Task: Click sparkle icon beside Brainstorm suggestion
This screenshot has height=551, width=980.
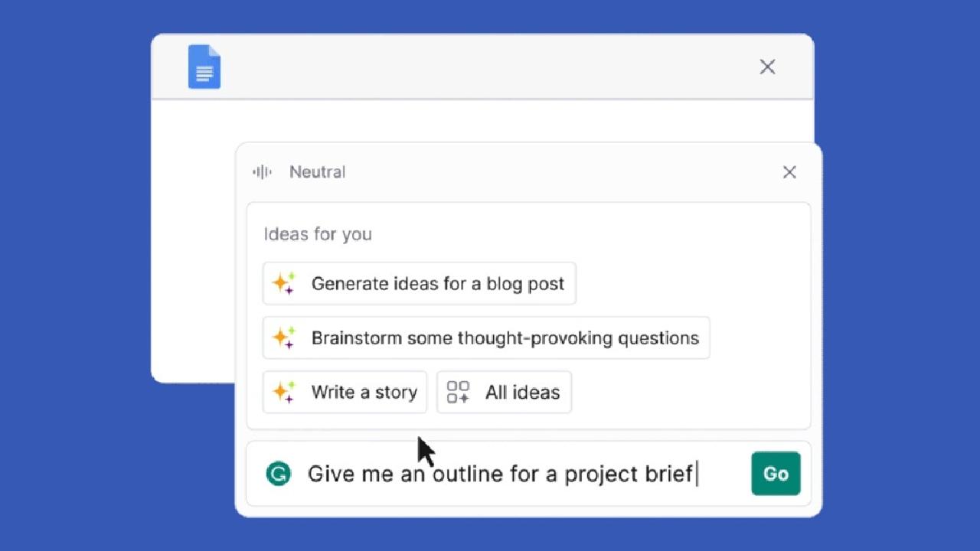Action: point(284,337)
